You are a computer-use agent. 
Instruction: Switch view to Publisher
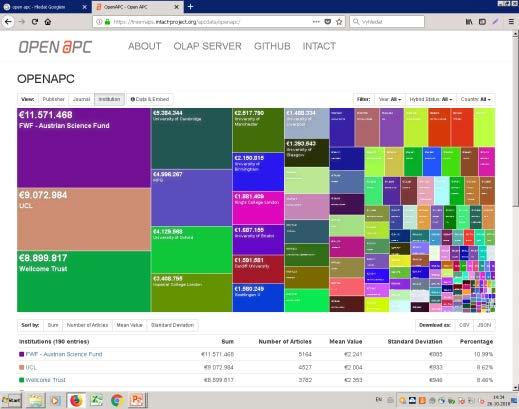[53, 99]
